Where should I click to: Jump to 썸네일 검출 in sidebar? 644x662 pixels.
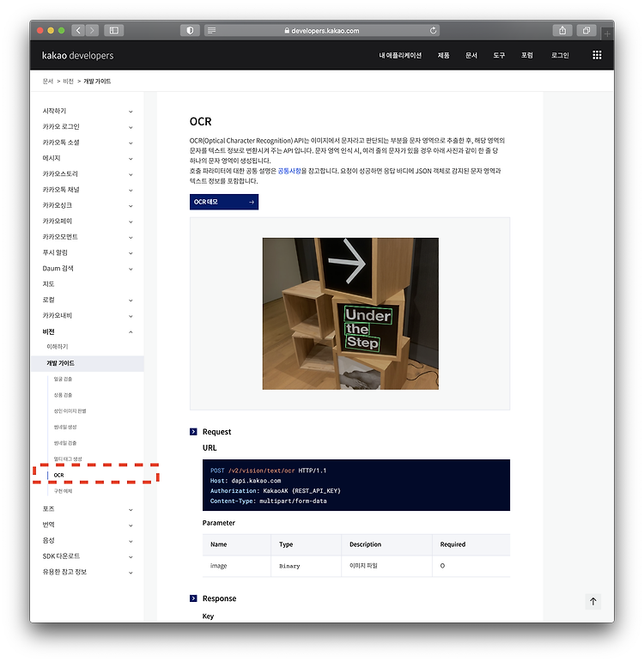click(65, 443)
